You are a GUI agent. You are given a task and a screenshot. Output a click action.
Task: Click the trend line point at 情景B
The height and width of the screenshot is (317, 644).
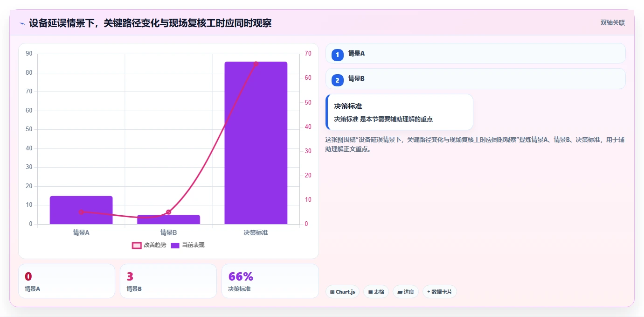tap(168, 212)
